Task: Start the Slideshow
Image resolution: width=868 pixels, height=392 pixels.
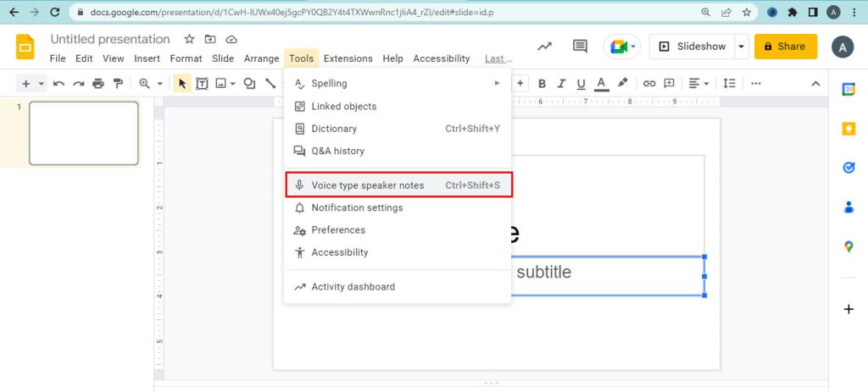Action: [693, 47]
